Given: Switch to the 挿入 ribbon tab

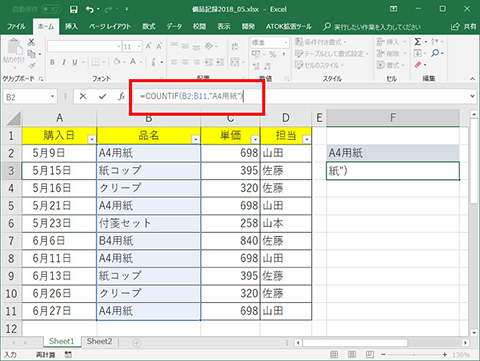Looking at the screenshot, I should 71,27.
